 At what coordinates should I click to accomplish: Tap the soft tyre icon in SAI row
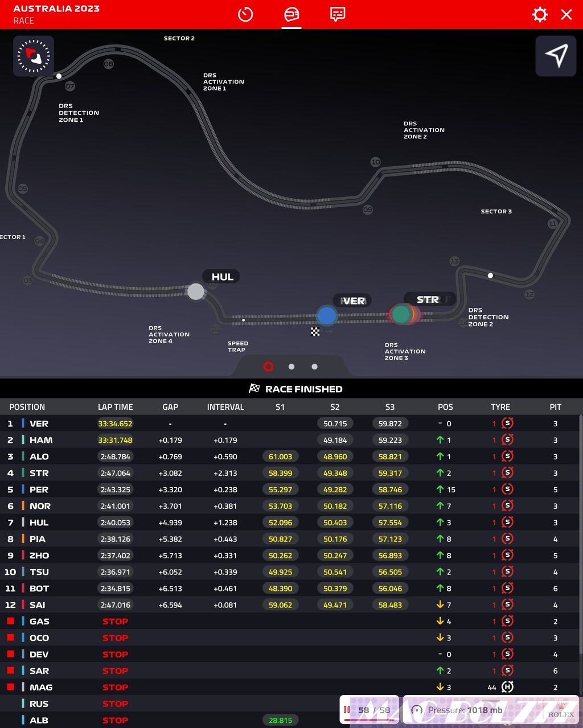pos(507,604)
